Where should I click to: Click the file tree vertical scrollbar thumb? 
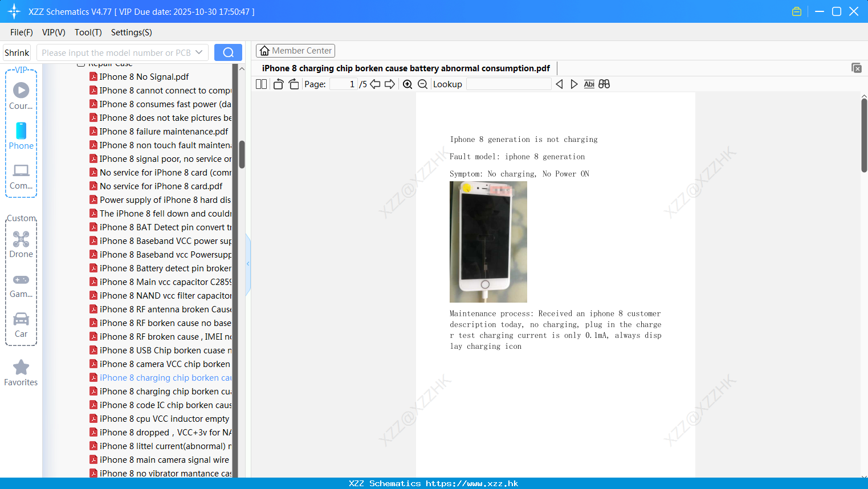point(242,154)
